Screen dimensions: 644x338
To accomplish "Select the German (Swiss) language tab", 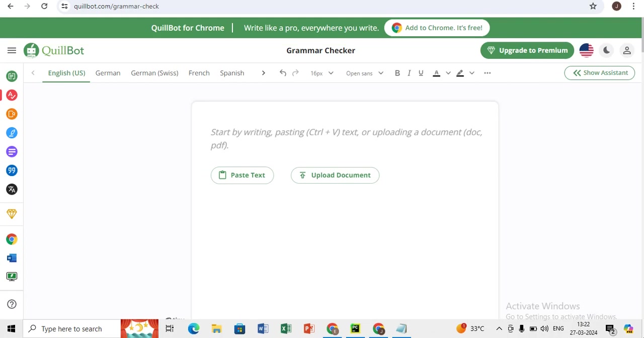I will coord(154,73).
